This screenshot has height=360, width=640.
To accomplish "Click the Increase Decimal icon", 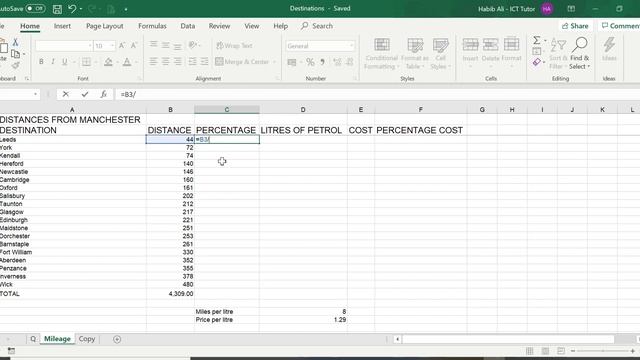I will coord(337,62).
